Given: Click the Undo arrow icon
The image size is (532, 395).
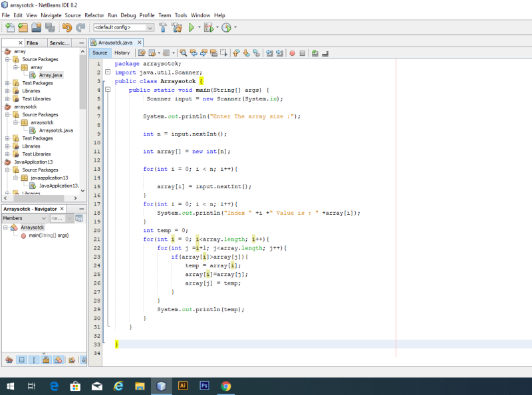Looking at the screenshot, I should click(66, 28).
